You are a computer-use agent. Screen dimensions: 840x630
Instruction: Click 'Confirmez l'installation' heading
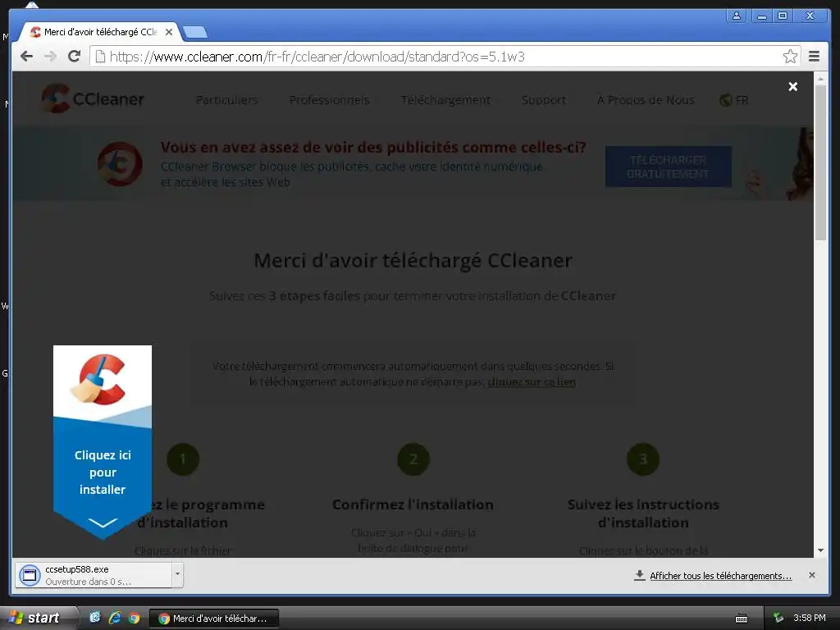point(413,504)
